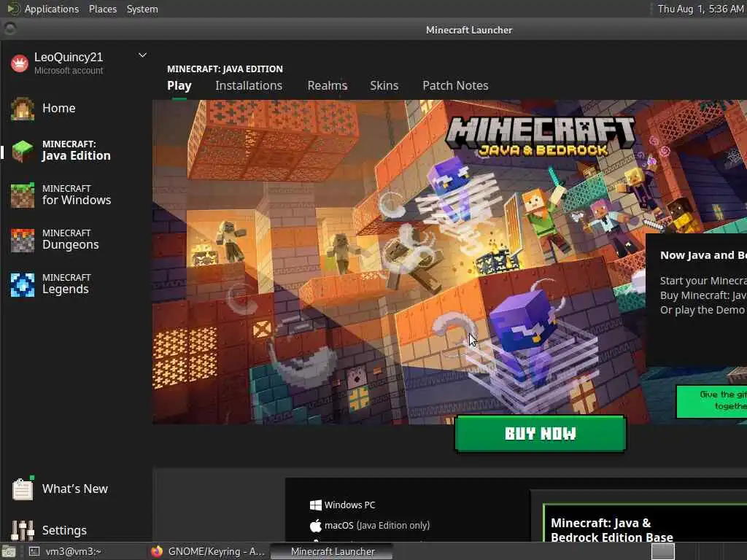Open the Minecraft Dungeons icon

23,240
